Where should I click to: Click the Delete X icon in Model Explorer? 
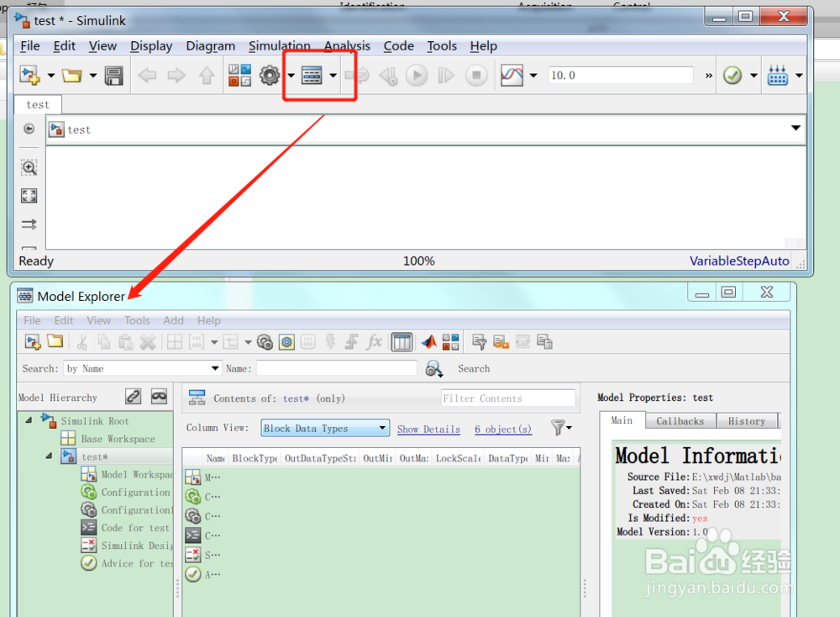148,342
